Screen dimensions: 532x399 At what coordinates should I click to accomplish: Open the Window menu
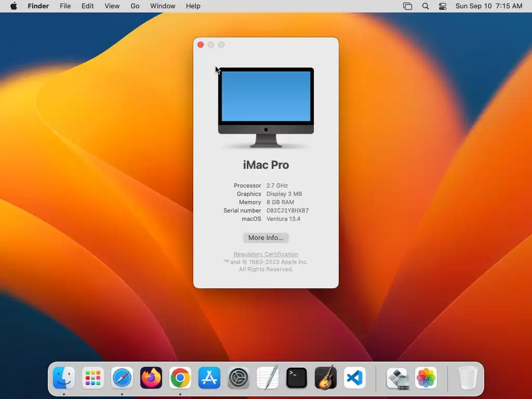point(163,6)
